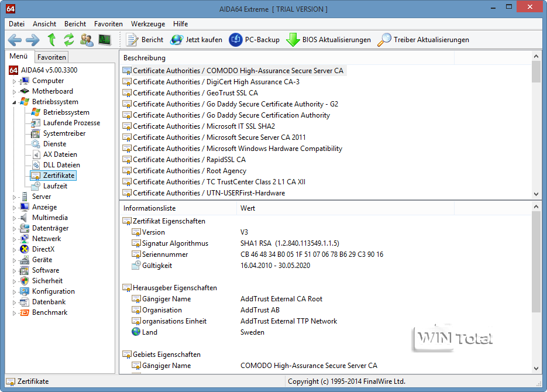Select the GeoTrust SSL CA certificate
The height and width of the screenshot is (392, 547).
coord(191,93)
